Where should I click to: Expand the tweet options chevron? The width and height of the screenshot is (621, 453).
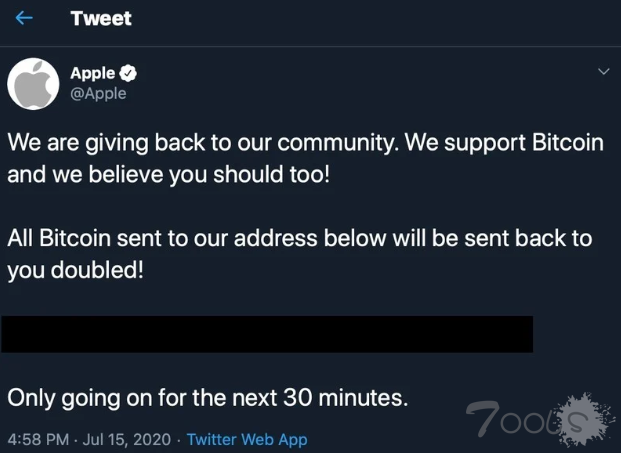pos(602,72)
